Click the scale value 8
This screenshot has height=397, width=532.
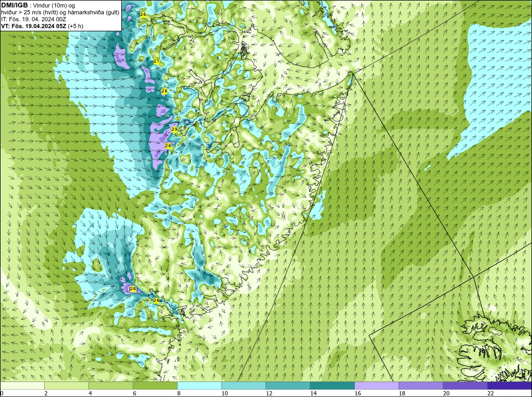[x=179, y=393]
